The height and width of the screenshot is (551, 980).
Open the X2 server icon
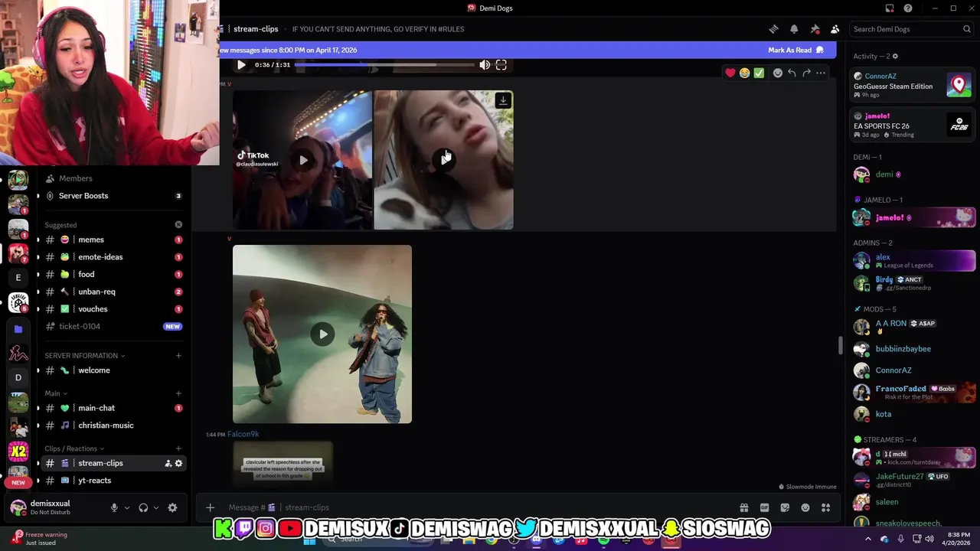click(x=18, y=451)
